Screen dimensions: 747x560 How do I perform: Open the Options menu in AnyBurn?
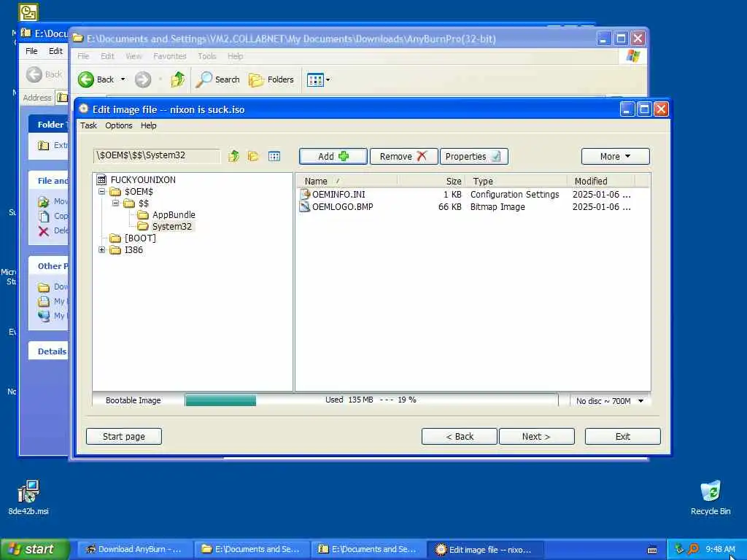point(119,125)
